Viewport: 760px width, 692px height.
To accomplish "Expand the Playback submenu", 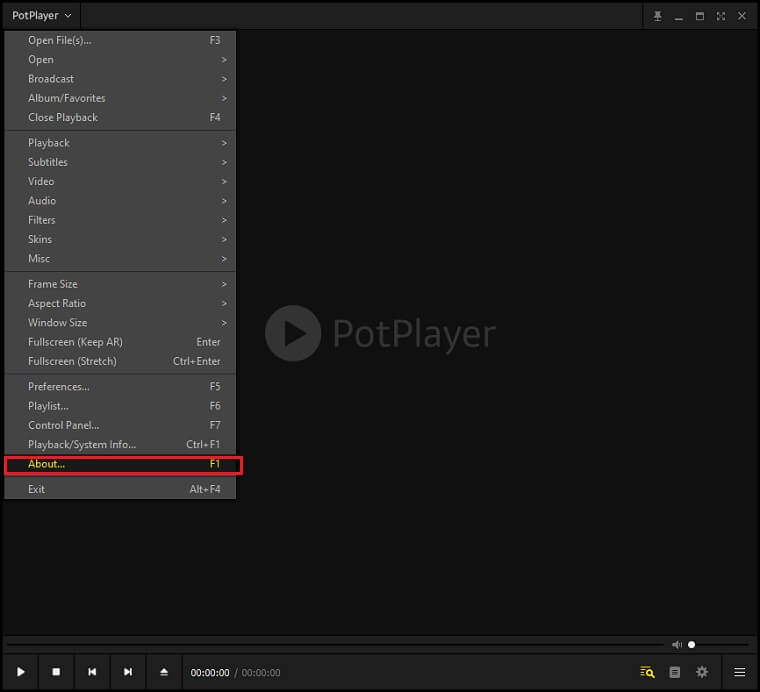I will [120, 143].
